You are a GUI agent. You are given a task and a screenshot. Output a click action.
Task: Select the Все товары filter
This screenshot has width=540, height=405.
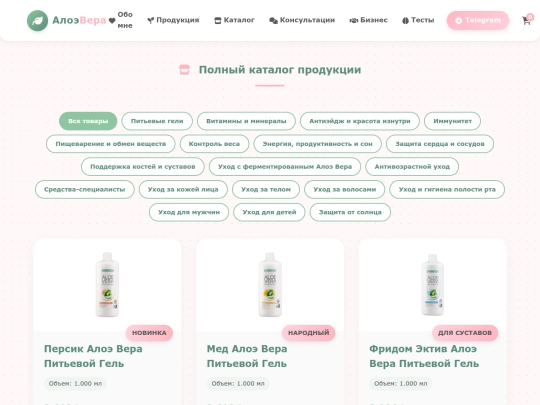point(88,121)
